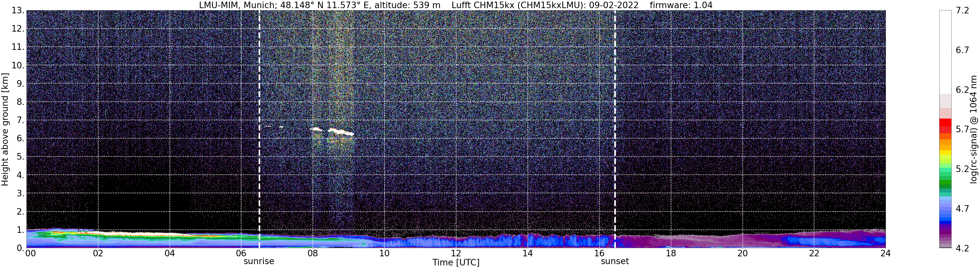Click the time axis tick label 24
This screenshot has height=269, width=980.
tap(886, 253)
